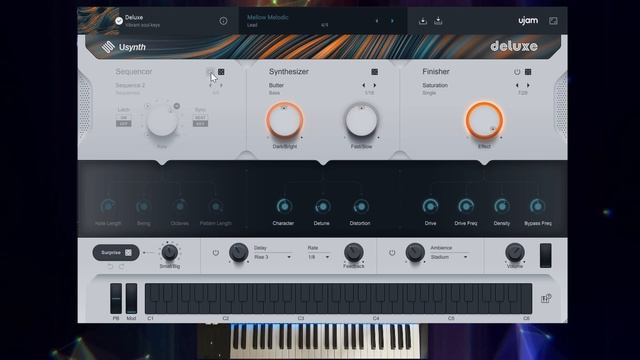Click the redo arrow under Surprise
640x360 pixels.
pyautogui.click(x=121, y=267)
